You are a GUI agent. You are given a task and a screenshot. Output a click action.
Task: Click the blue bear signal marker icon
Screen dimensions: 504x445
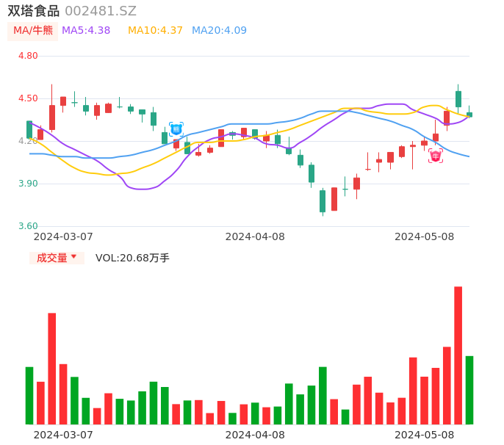coord(176,129)
